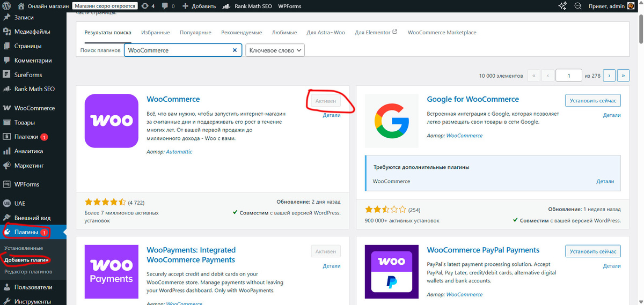Screen dimensions: 644x305
Task: Click Магазин скоро откроется badge
Action: pyautogui.click(x=105, y=6)
